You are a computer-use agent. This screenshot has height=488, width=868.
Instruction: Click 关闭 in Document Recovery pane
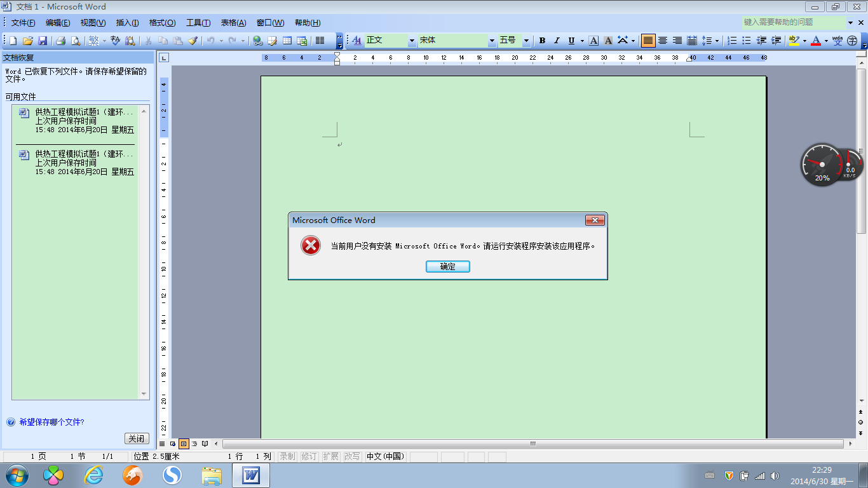pos(137,438)
